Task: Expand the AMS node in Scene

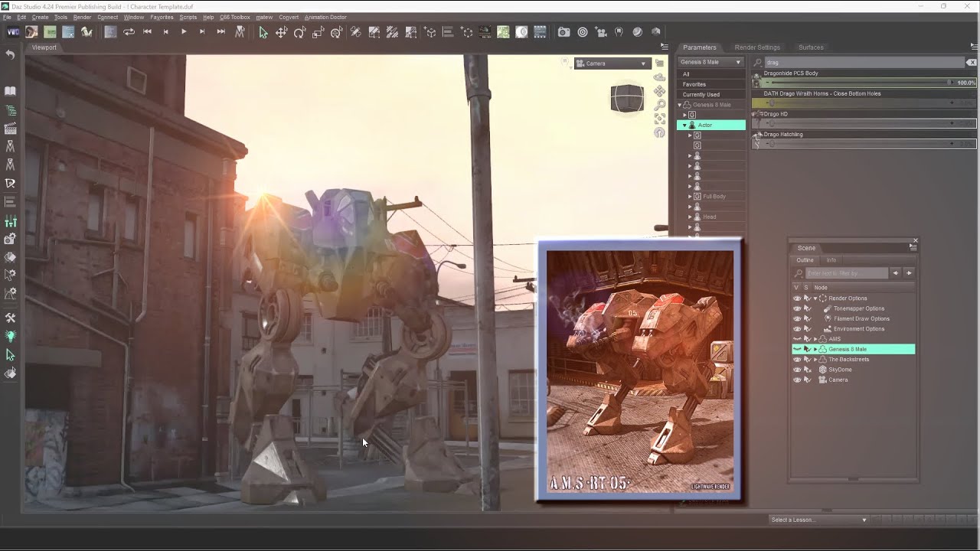Action: (x=815, y=339)
